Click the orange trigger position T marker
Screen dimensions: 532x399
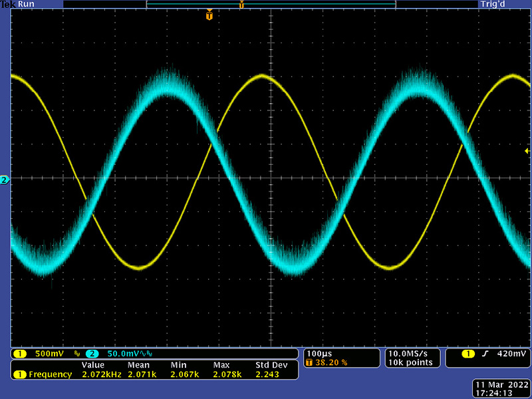pyautogui.click(x=209, y=14)
